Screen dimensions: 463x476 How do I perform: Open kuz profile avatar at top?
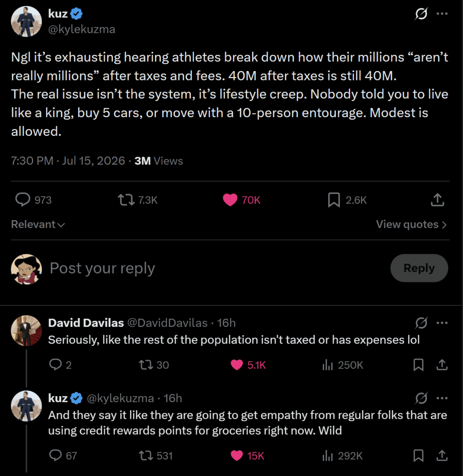click(27, 21)
